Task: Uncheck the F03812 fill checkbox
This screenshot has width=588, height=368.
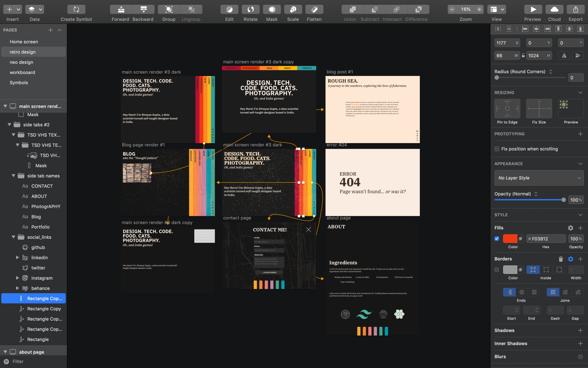Action: (497, 239)
